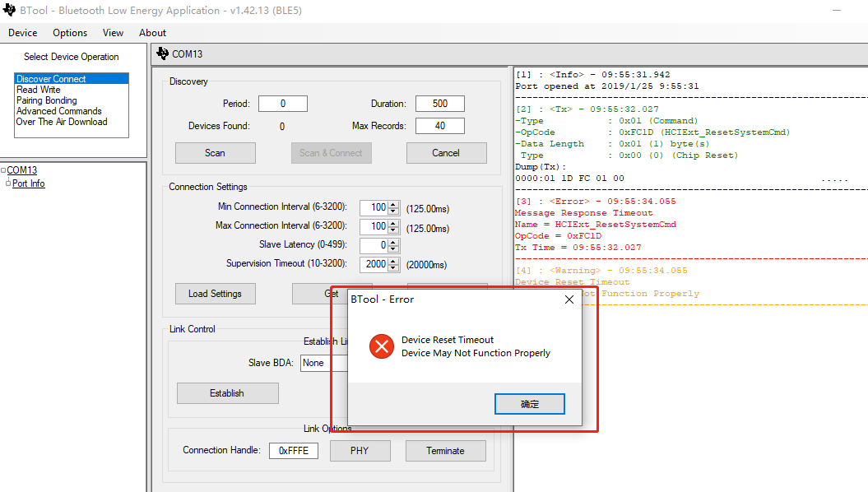Screen dimensions: 868x492
Task: Click the COM13 tree link
Action: (x=22, y=170)
